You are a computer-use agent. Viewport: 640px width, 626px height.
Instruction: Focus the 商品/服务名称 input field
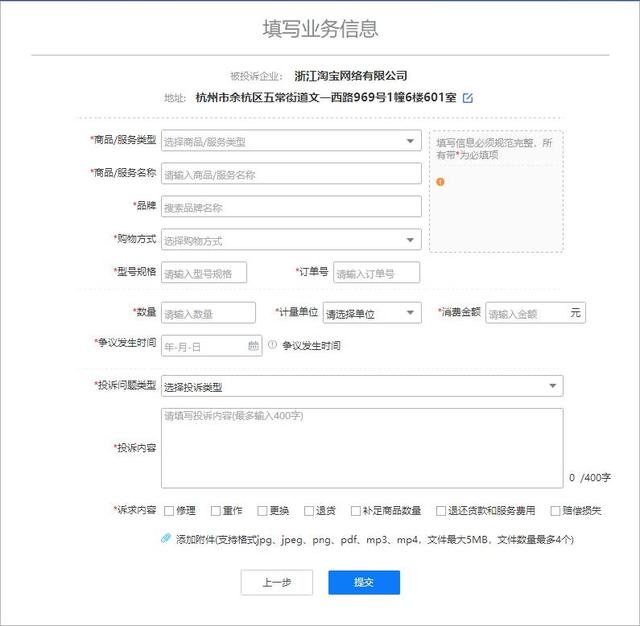[x=291, y=173]
